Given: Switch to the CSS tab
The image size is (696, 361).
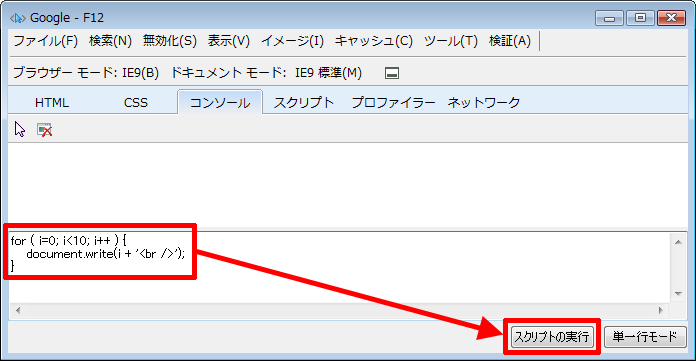Looking at the screenshot, I should click(x=136, y=103).
